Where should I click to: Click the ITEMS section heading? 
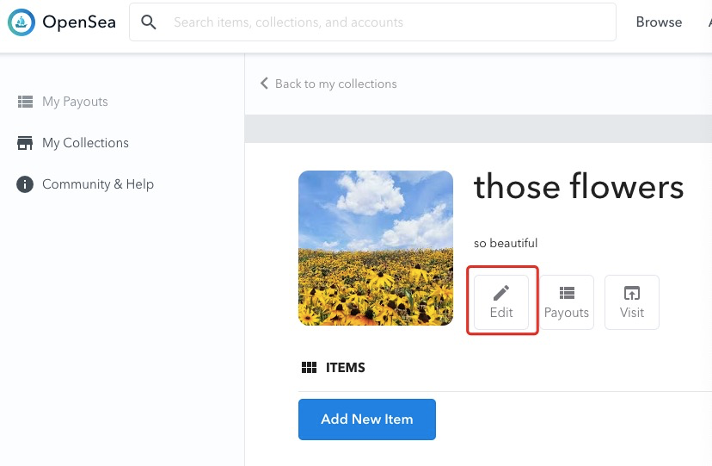point(345,367)
